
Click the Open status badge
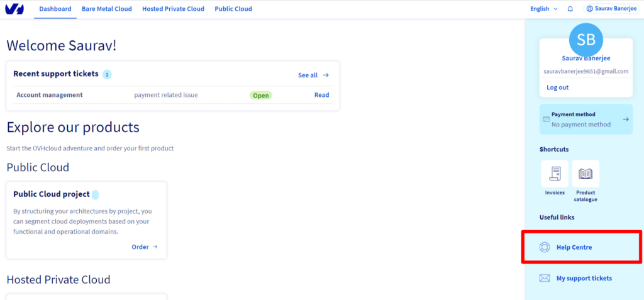pyautogui.click(x=261, y=96)
